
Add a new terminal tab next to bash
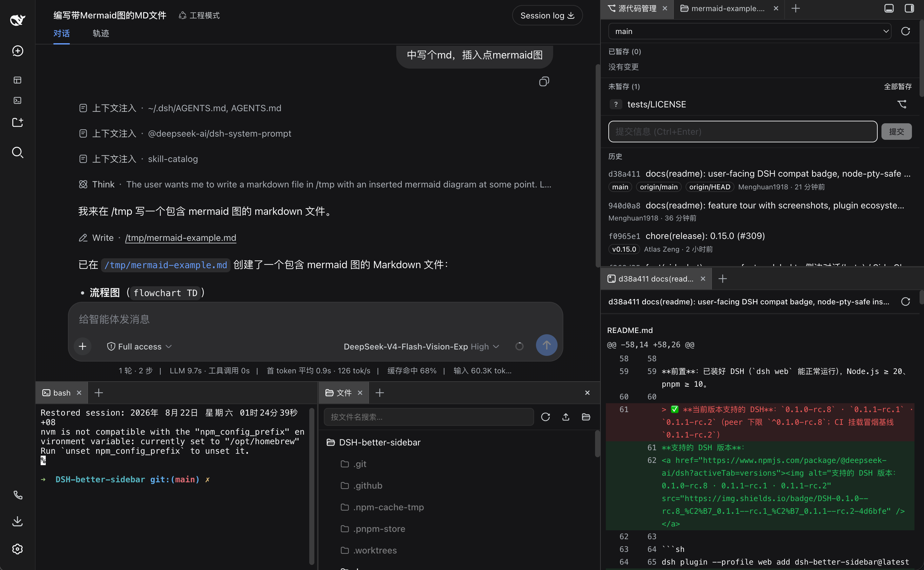pos(99,393)
